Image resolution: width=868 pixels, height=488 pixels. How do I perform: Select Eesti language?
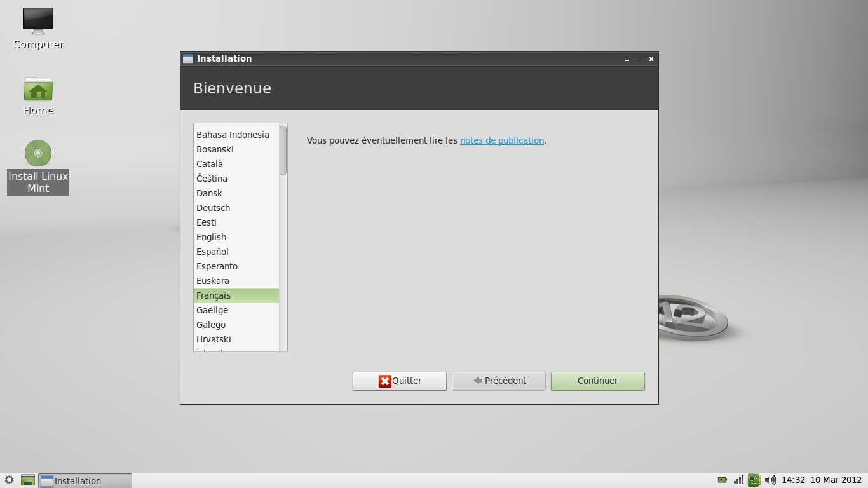tap(236, 222)
